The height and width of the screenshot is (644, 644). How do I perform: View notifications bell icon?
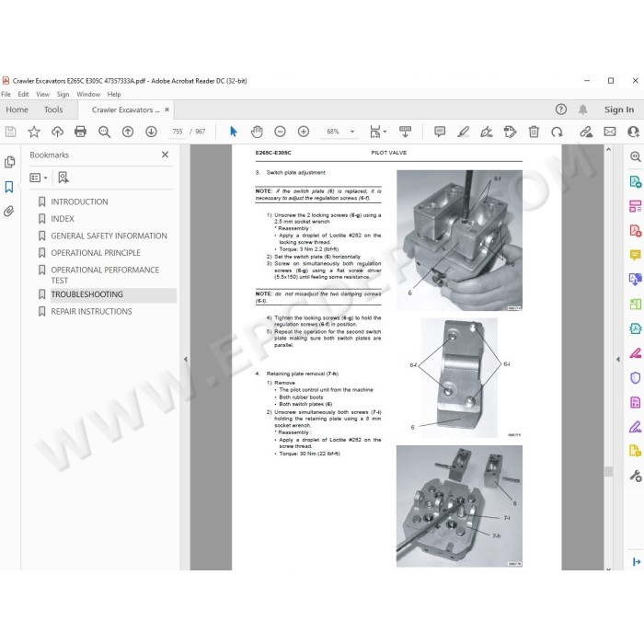pos(582,109)
